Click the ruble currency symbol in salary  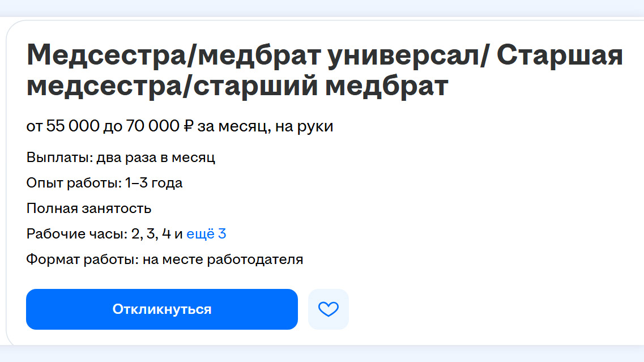tap(188, 126)
